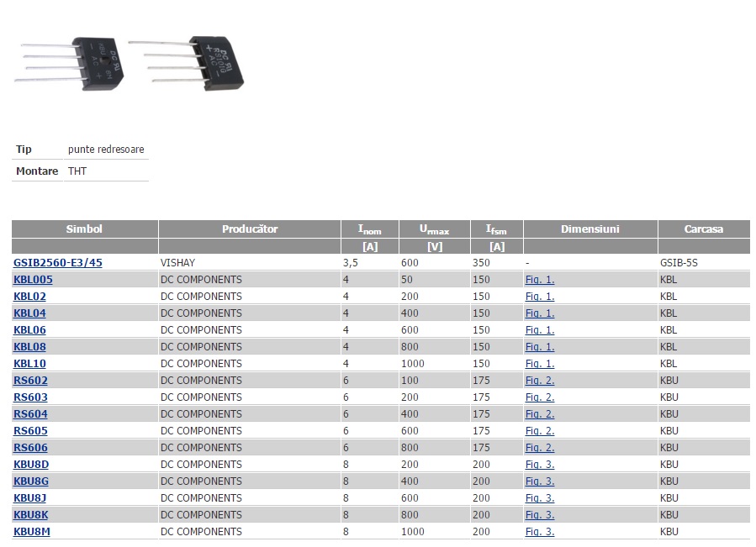Select the KBU8D product link
Screen dimensions: 756x547
pyautogui.click(x=31, y=464)
